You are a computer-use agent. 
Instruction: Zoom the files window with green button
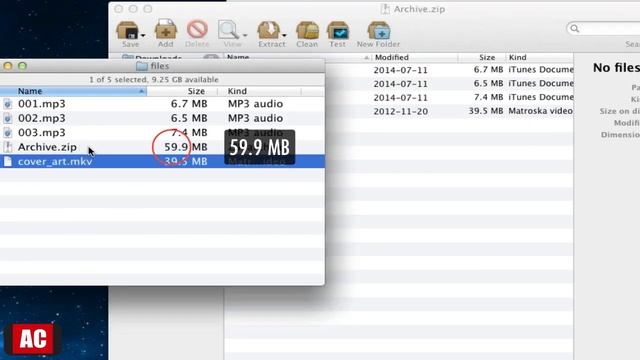22,66
